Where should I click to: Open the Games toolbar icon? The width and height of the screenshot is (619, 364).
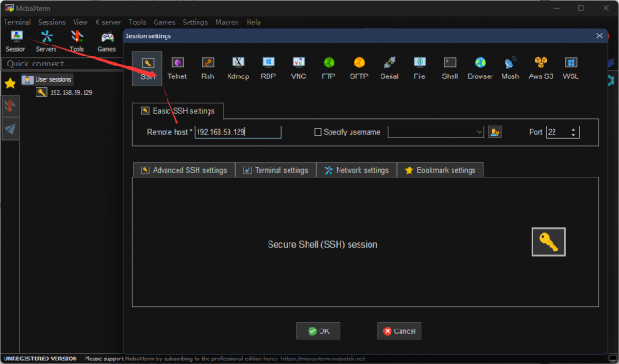(107, 41)
